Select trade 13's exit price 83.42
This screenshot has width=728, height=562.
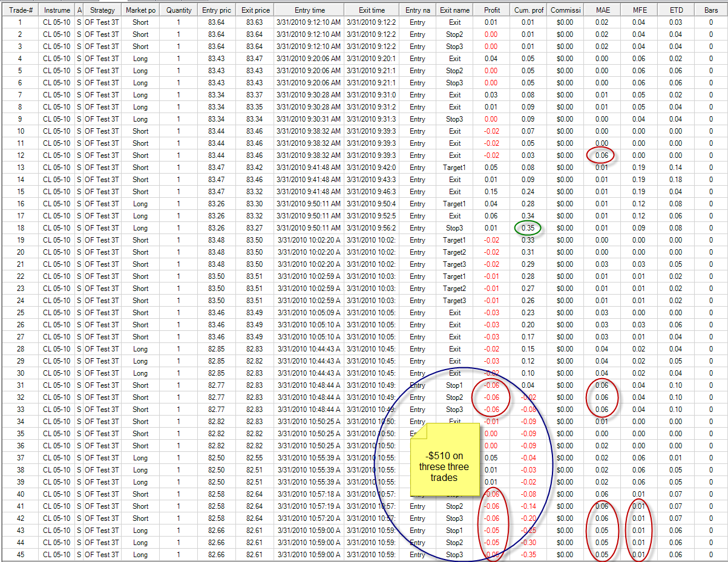254,168
